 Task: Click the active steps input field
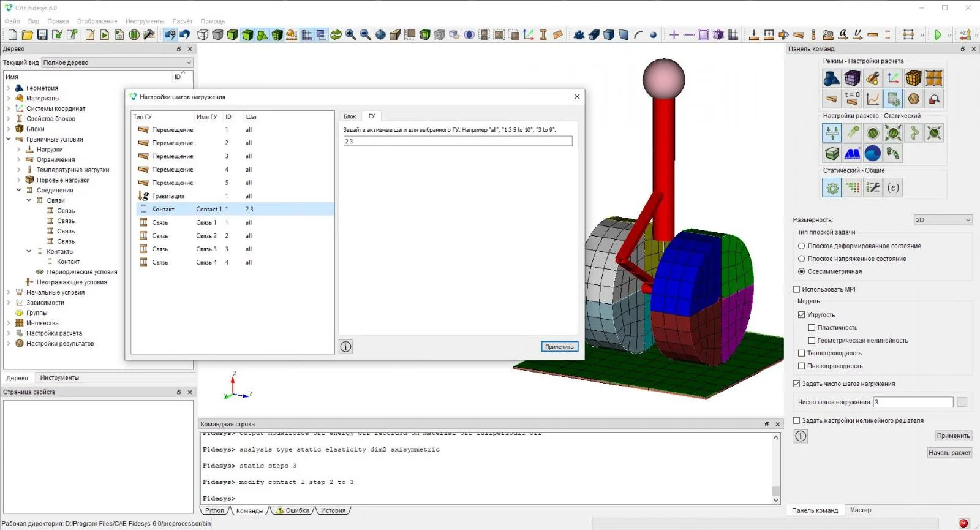tap(458, 142)
